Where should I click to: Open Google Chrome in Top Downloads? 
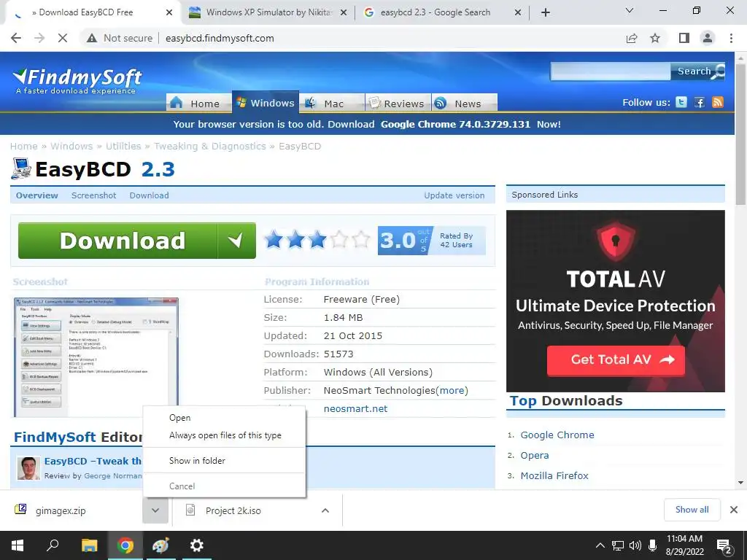point(557,435)
